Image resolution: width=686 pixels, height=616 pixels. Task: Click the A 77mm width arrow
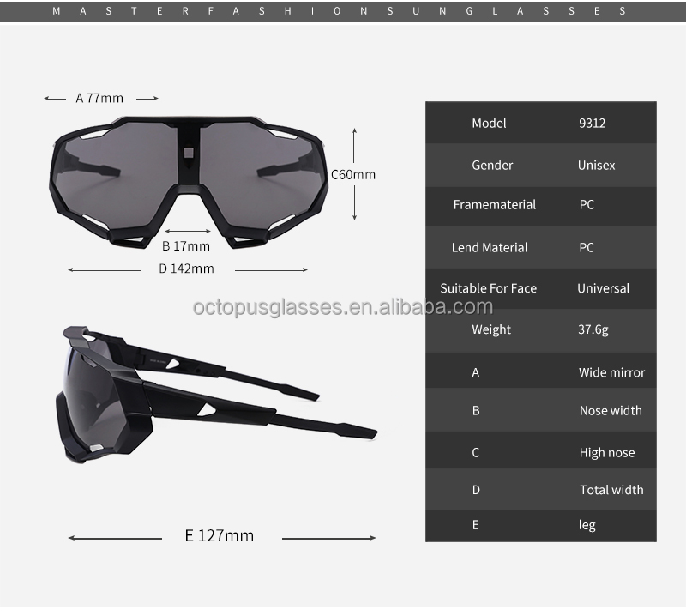pos(99,97)
